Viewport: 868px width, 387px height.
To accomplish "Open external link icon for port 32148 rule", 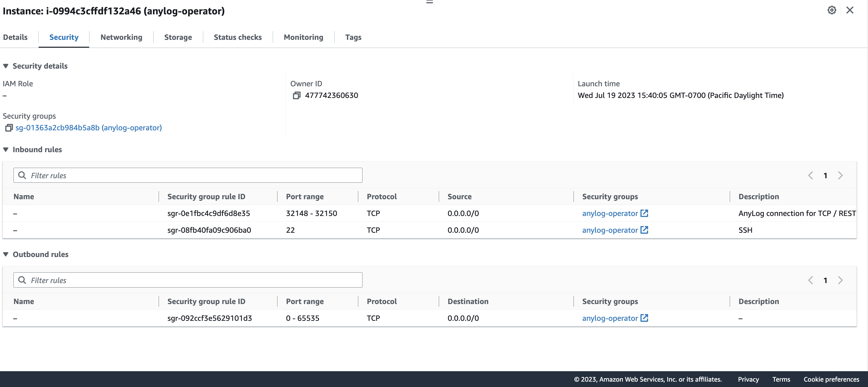I will pyautogui.click(x=644, y=213).
